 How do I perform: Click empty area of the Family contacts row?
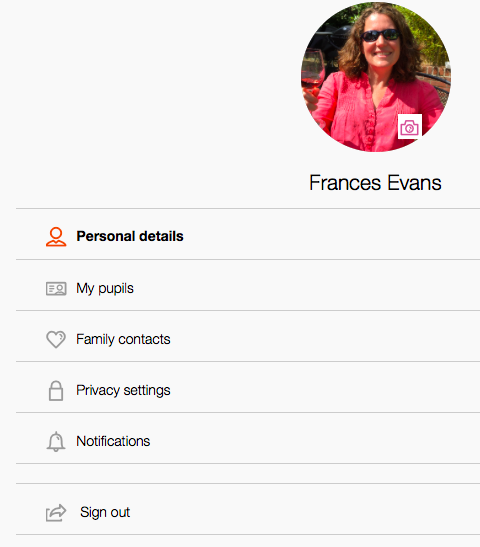324,336
